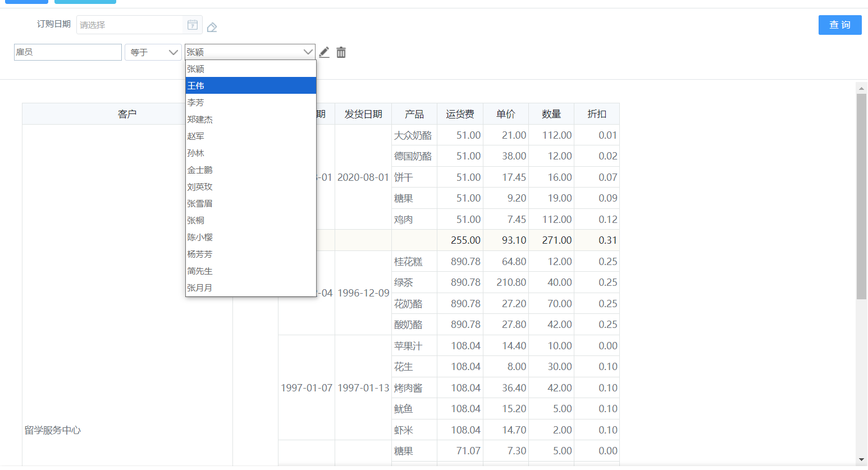This screenshot has width=868, height=470.
Task: Click the 订购日期 date input field
Action: (x=130, y=25)
